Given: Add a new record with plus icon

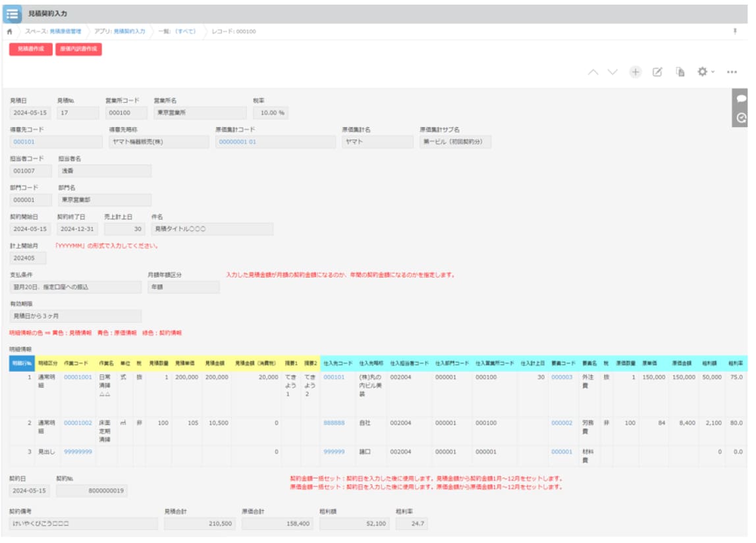Looking at the screenshot, I should pyautogui.click(x=635, y=72).
